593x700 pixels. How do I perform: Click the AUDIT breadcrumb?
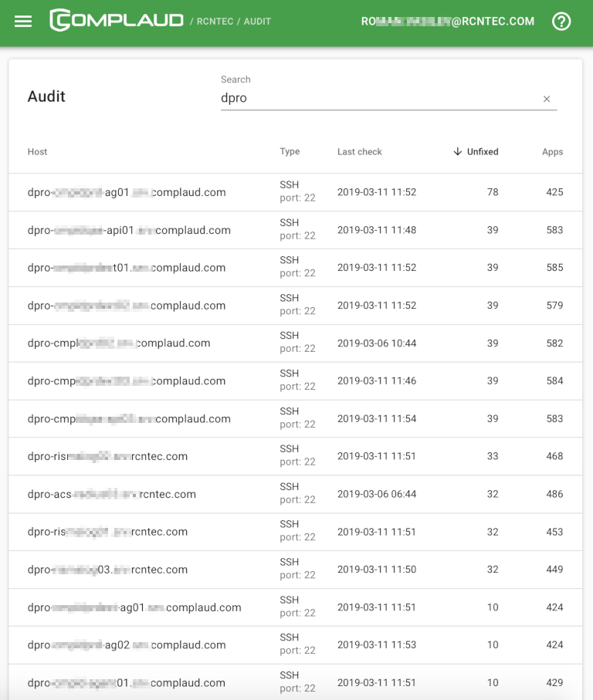click(x=257, y=22)
